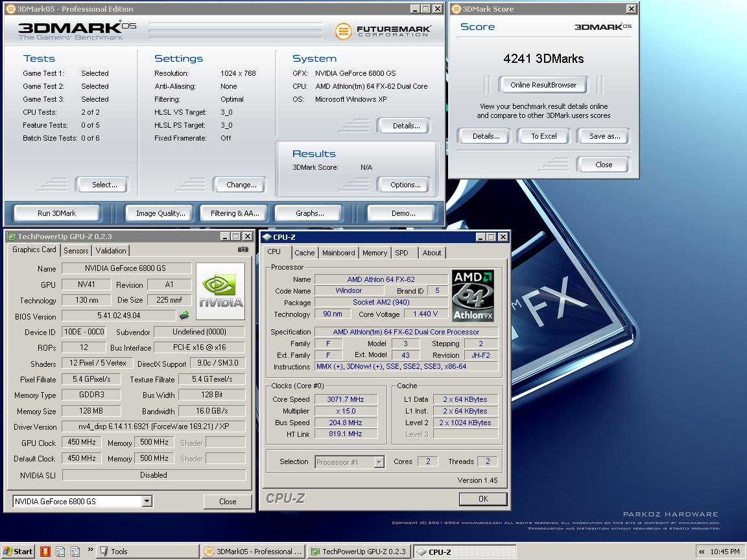Viewport: 747px width, 560px height.
Task: Click the Code Name value Windsor
Action: 349,290
